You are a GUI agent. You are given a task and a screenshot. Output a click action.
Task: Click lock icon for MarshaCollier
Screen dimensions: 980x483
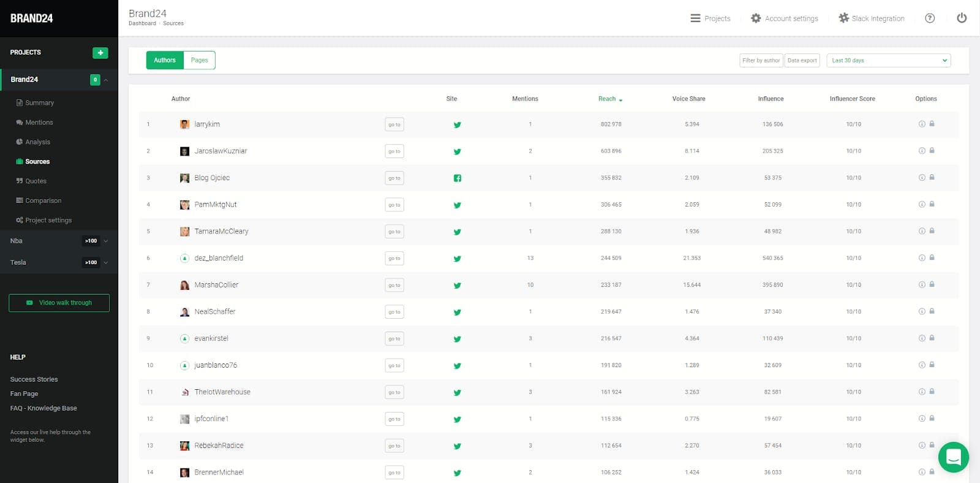(932, 284)
